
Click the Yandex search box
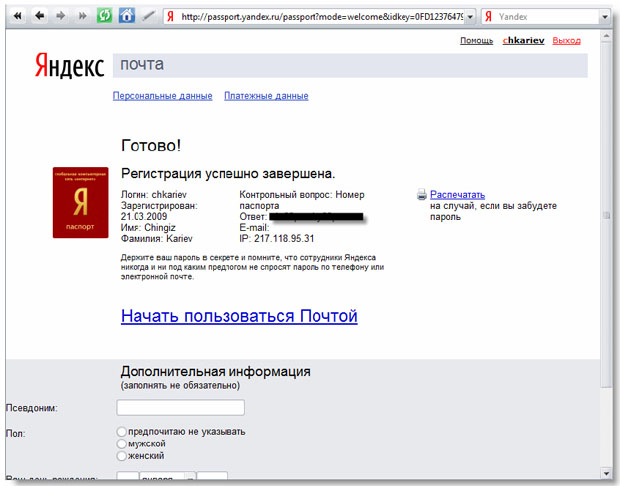click(x=548, y=17)
